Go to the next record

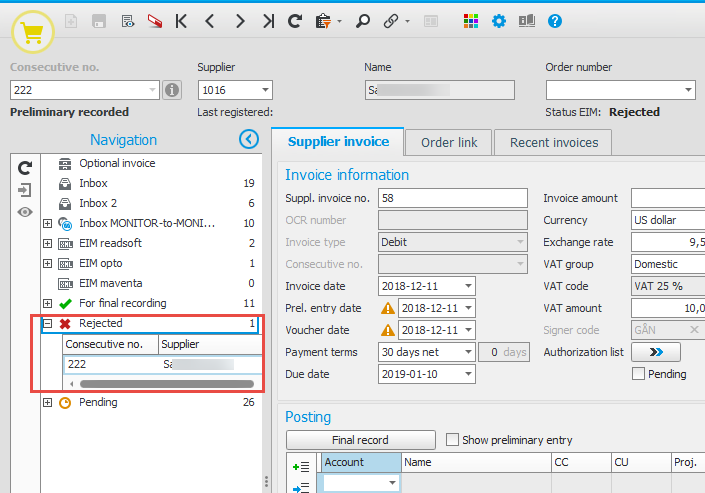(239, 21)
